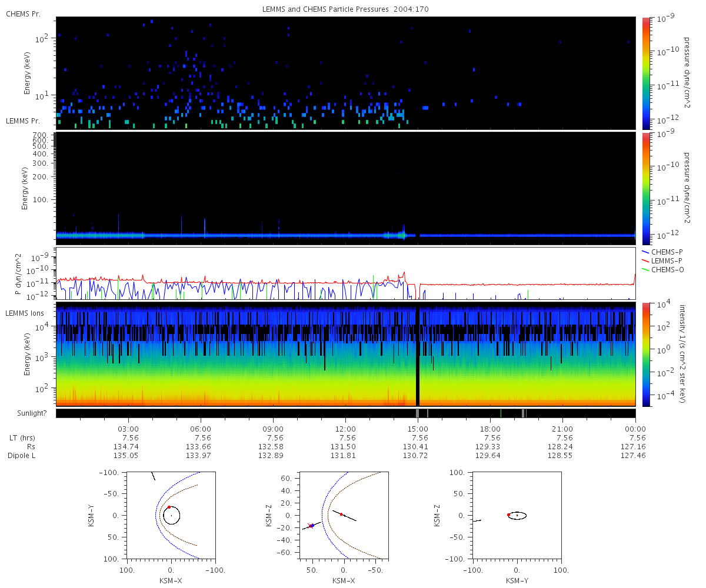Click the purple marker in KSM-X KSM-Z plot
Image resolution: width=706 pixels, height=588 pixels.
311,526
